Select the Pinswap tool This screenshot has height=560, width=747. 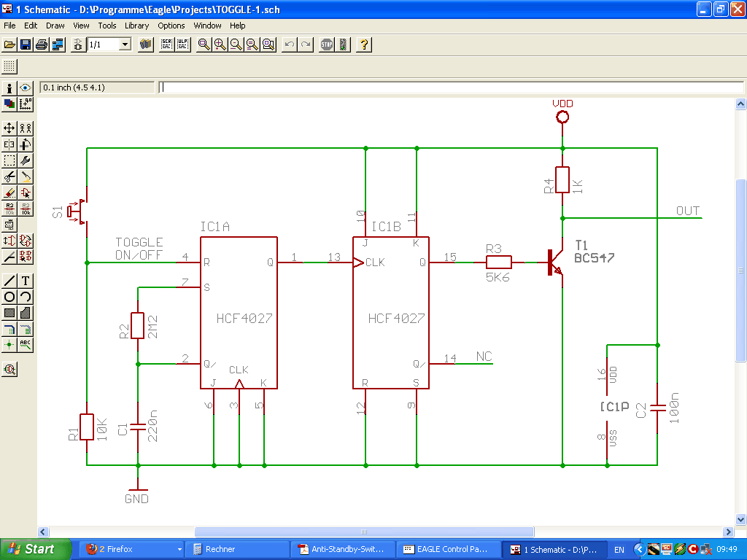[x=9, y=241]
